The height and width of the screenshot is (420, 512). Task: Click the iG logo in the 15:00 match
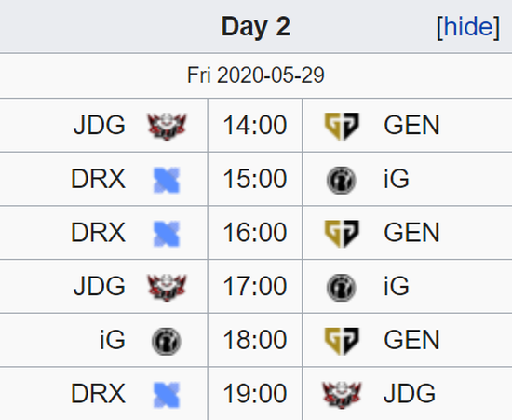click(x=342, y=181)
